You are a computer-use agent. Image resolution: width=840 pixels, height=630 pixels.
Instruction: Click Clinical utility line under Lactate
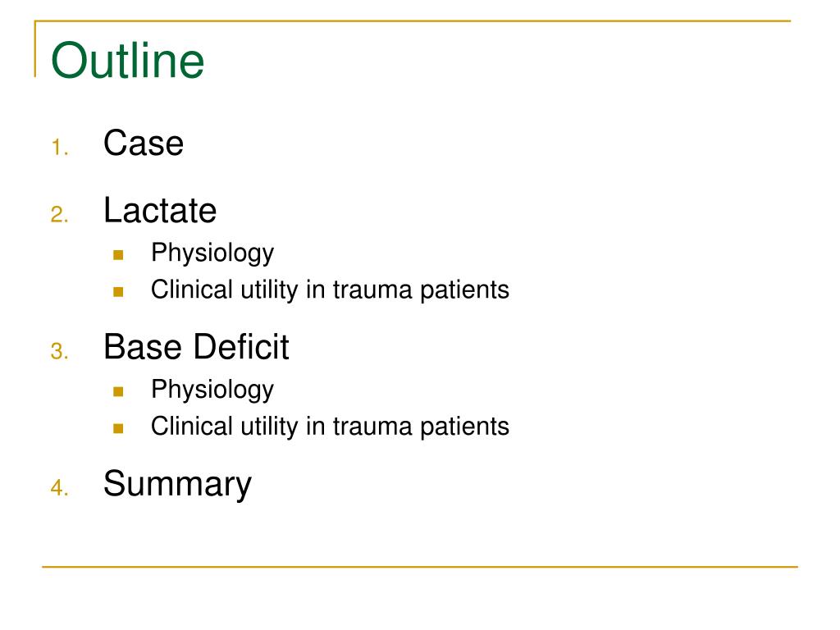coord(330,290)
